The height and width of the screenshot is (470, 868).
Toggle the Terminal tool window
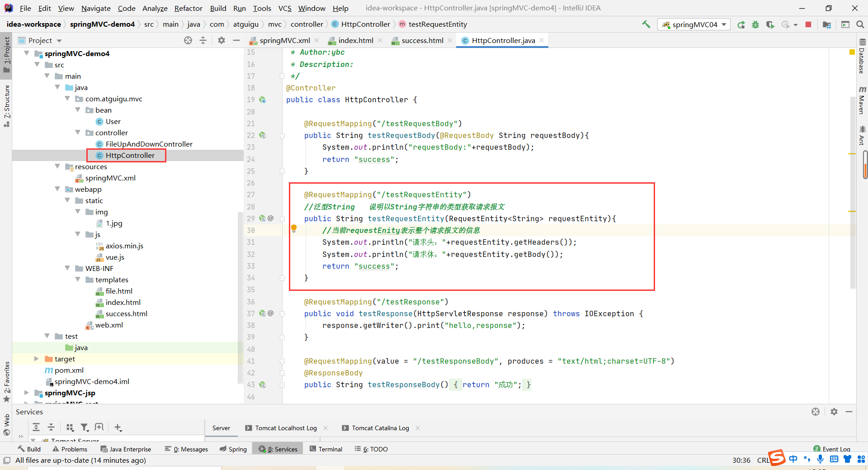[x=326, y=449]
